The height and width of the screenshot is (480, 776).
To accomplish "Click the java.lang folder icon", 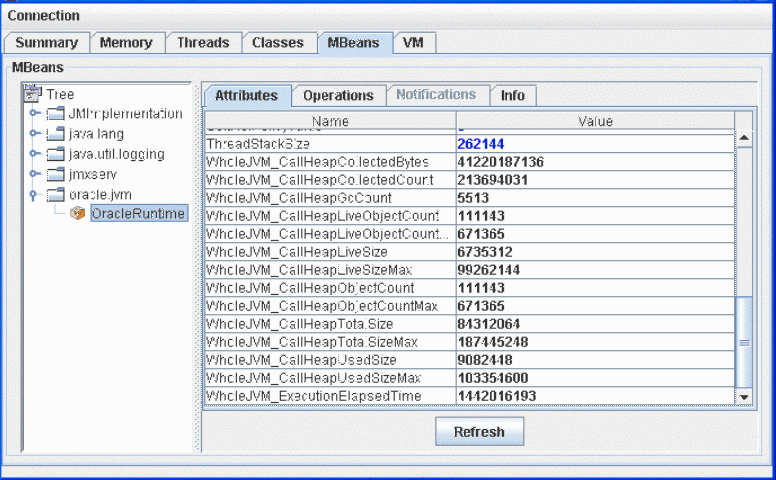I will tap(55, 134).
